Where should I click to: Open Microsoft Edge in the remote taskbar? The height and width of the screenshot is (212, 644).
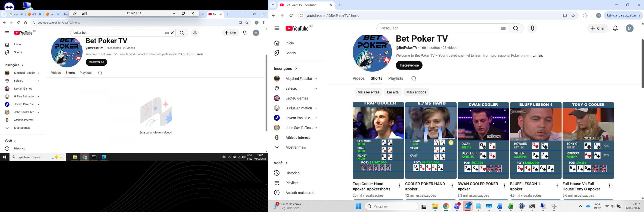[x=104, y=157]
